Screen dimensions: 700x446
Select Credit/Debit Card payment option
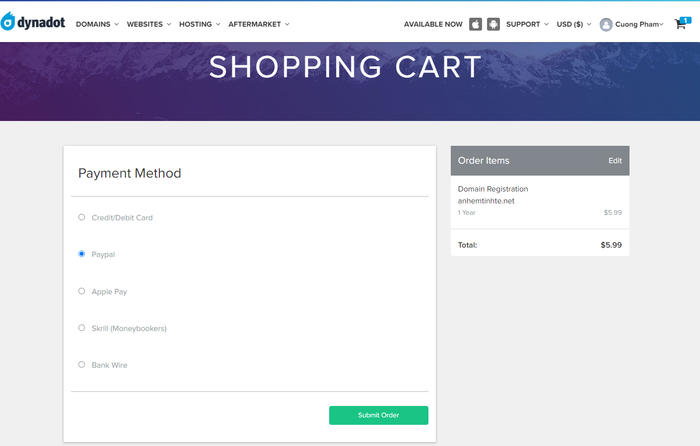(82, 217)
